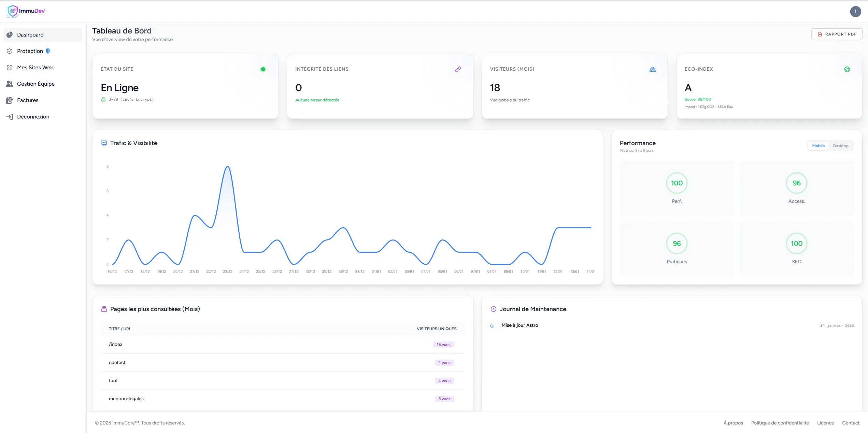Click the visitors icon on Visiteurs card
The height and width of the screenshot is (433, 868).
click(x=653, y=69)
